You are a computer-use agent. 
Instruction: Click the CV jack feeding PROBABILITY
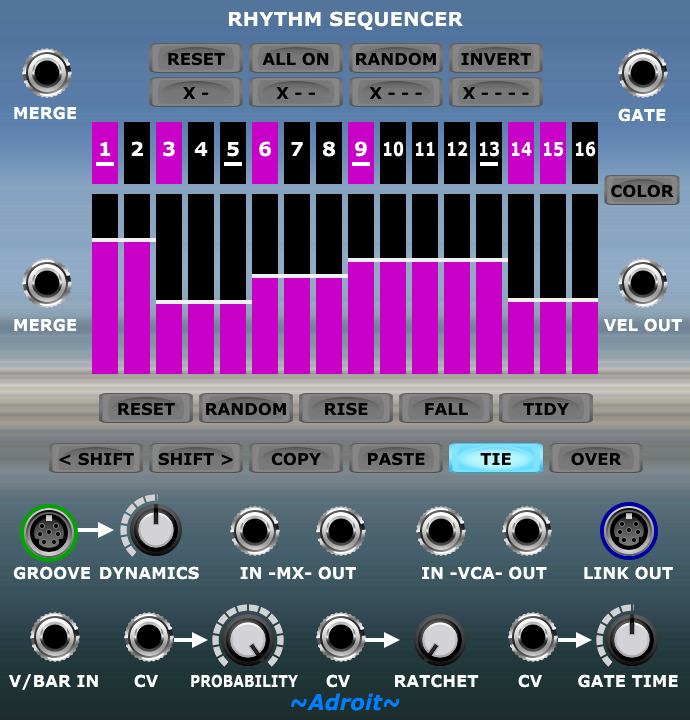148,637
